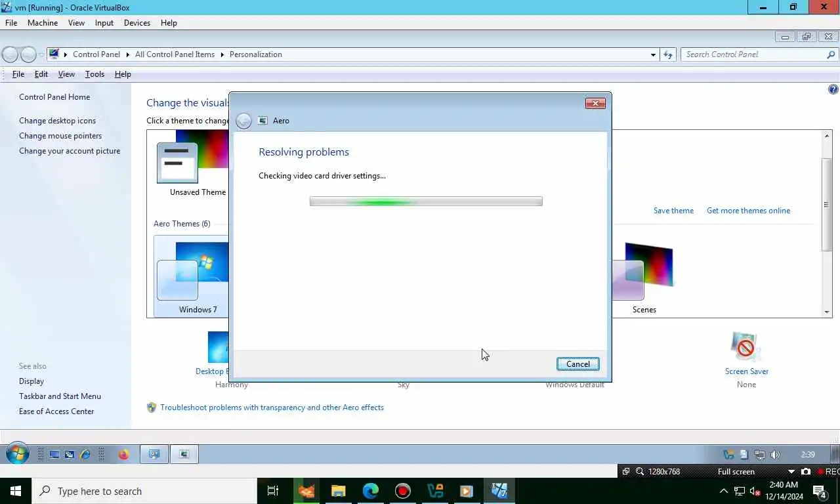Click the host network tray icon

(x=740, y=491)
